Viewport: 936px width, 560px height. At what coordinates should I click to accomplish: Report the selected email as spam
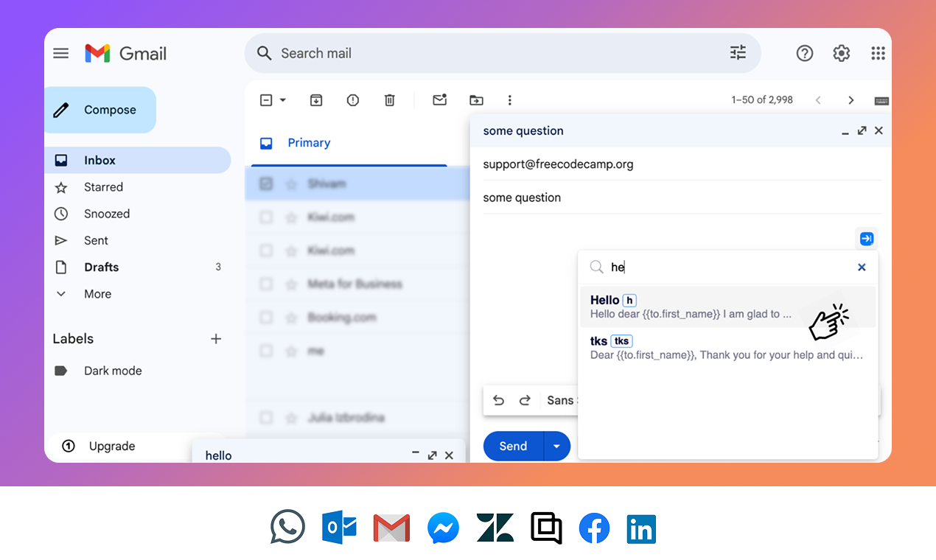click(353, 100)
